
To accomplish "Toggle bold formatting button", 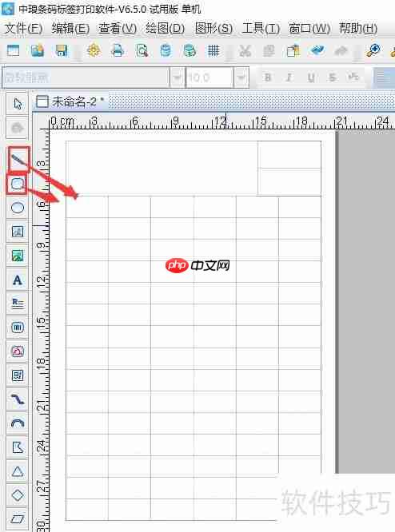I will [x=268, y=77].
